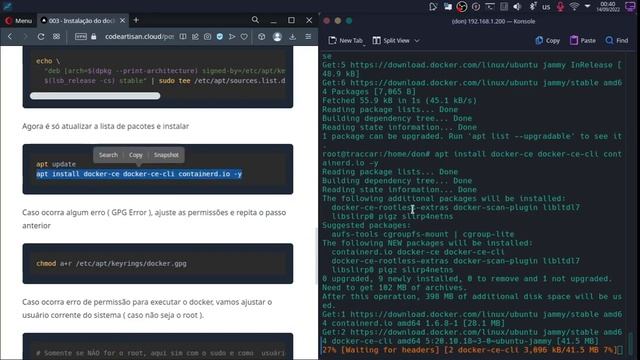Click the share page icon in address bar
640x360 pixels.
[195, 37]
